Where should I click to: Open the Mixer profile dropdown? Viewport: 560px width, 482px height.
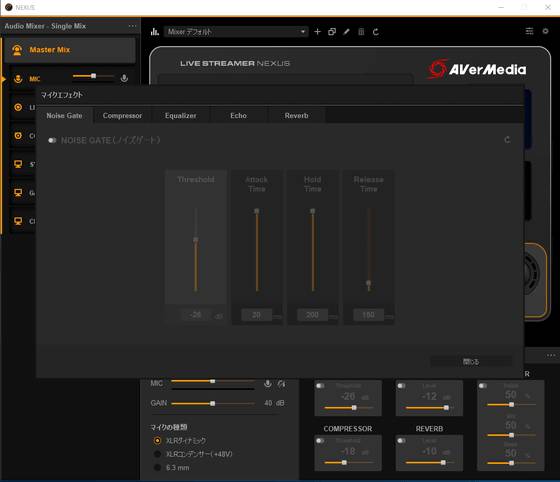click(236, 32)
